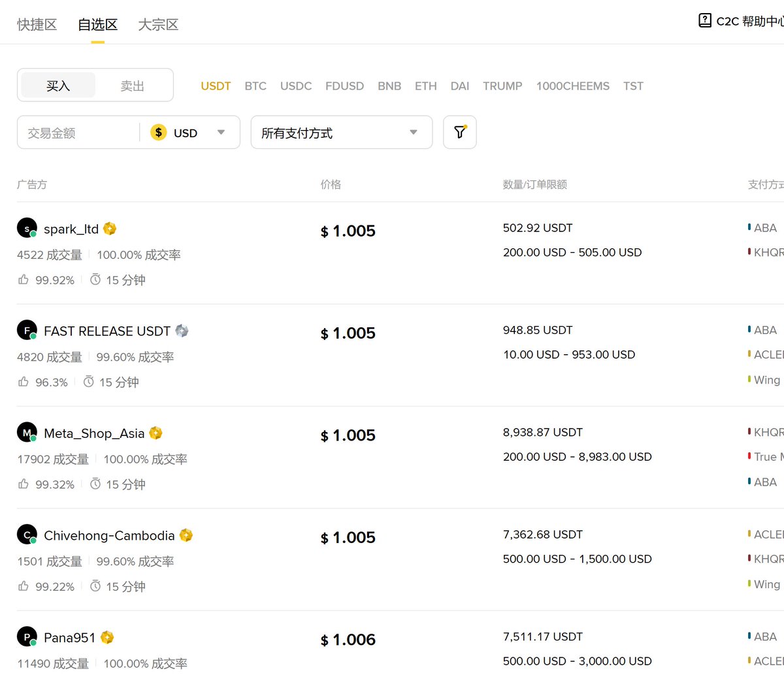This screenshot has width=784, height=679.
Task: Click the yellow dollar coin icon beside USD
Action: 158,132
